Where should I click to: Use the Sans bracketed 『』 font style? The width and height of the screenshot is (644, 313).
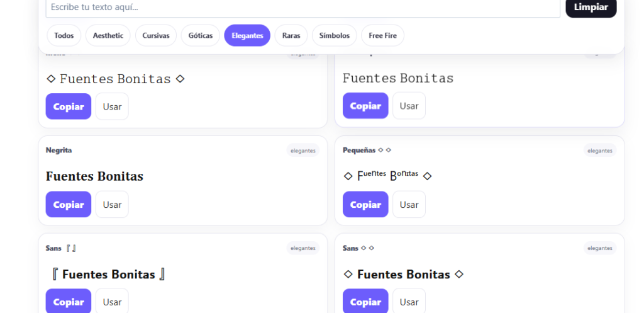[x=112, y=302]
